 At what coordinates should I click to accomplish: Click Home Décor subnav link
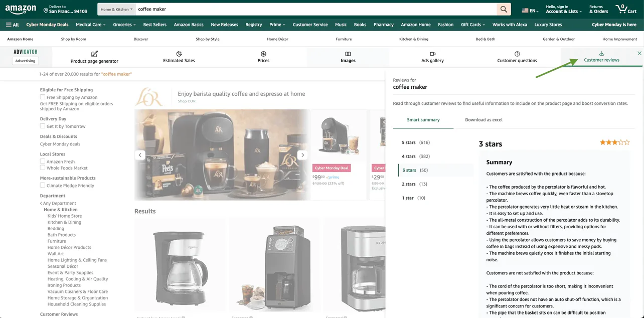(x=277, y=39)
